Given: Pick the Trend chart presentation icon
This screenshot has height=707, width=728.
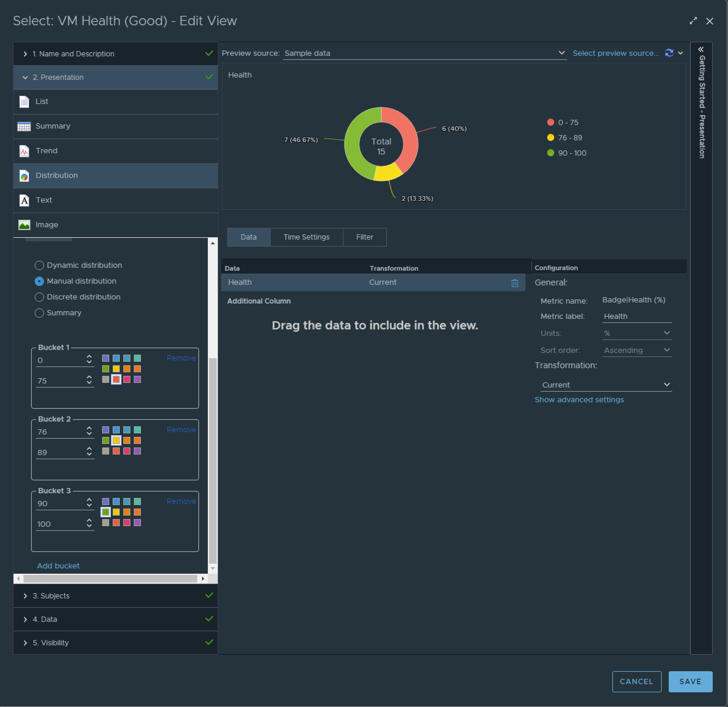Looking at the screenshot, I should (24, 151).
